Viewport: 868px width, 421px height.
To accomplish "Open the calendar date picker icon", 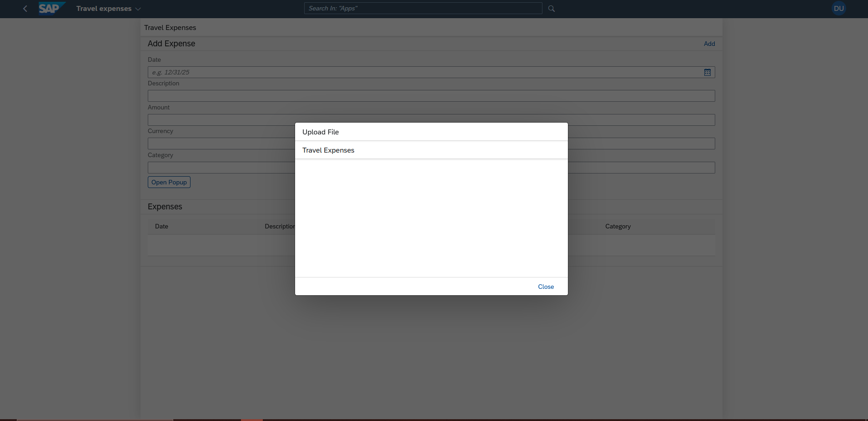I will 707,72.
